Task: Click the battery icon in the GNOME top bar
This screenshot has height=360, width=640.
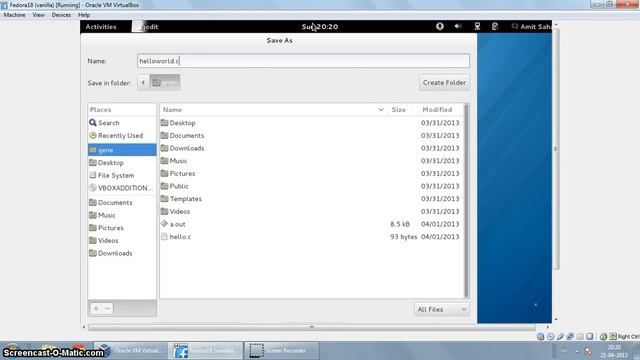Action: click(495, 27)
